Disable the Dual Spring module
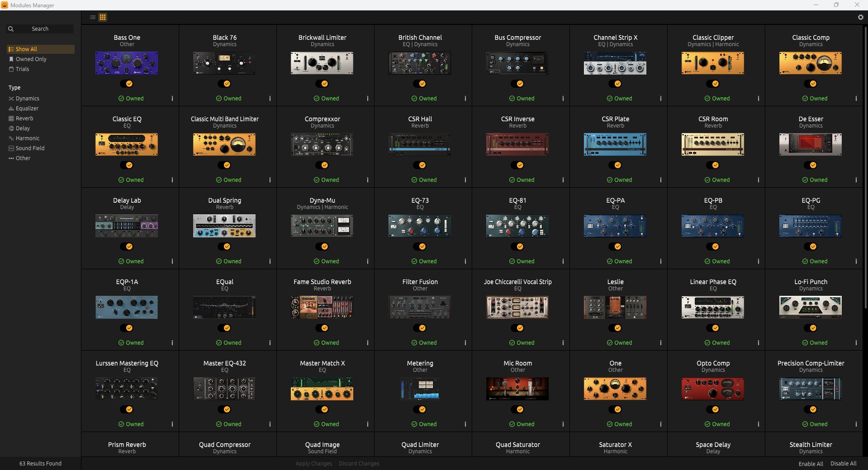This screenshot has width=868, height=470. coord(224,247)
